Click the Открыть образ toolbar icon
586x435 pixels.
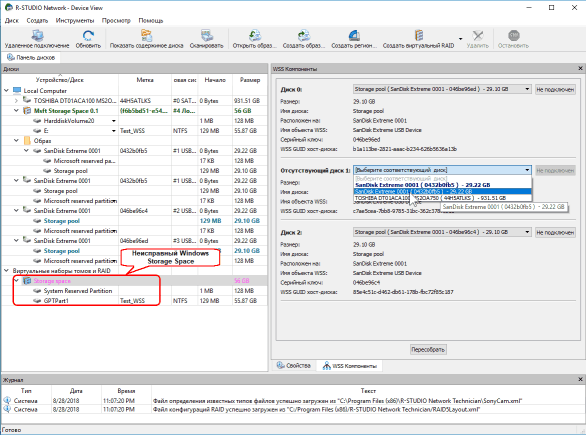254,36
